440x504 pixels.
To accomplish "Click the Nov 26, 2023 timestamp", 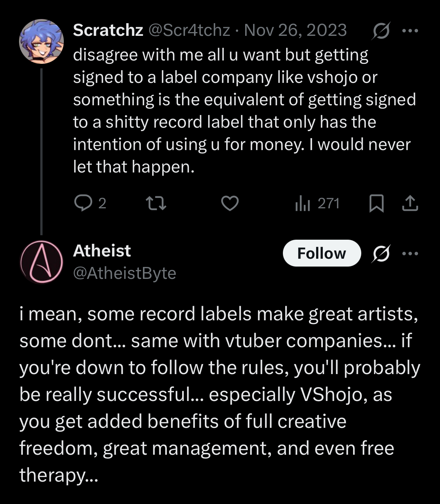I will click(x=295, y=30).
